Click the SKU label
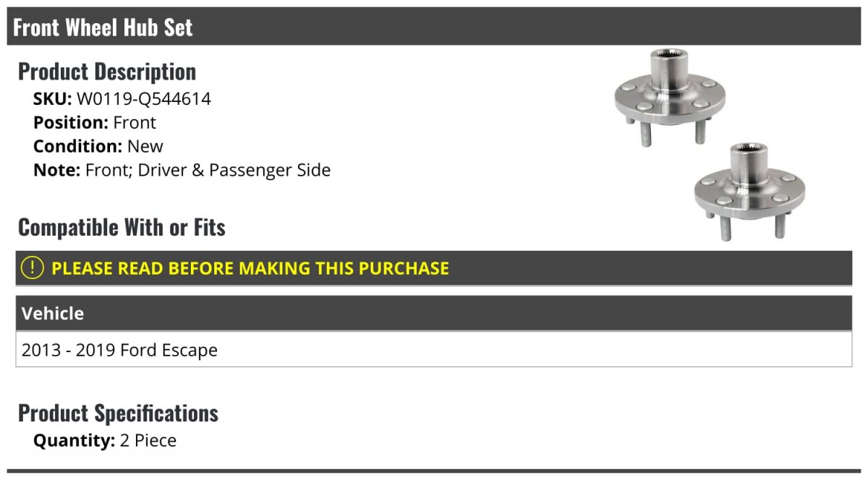The image size is (868, 480). click(53, 99)
